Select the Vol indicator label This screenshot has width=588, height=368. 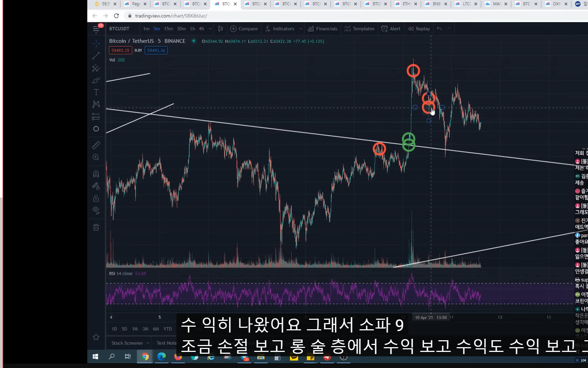[112, 60]
